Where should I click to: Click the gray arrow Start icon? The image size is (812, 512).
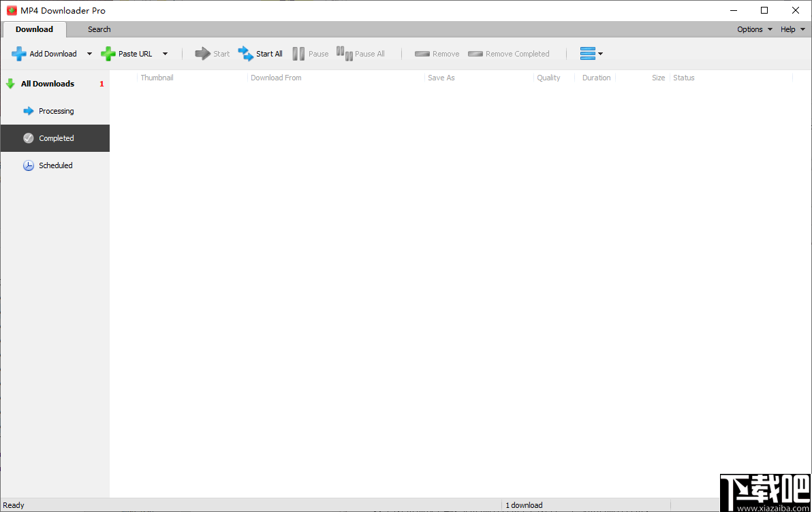pos(202,53)
